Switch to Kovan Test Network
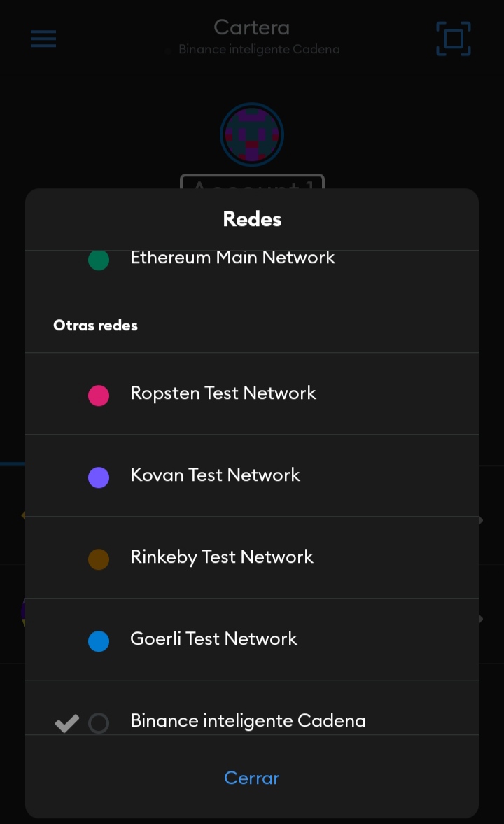This screenshot has width=504, height=824. point(252,475)
